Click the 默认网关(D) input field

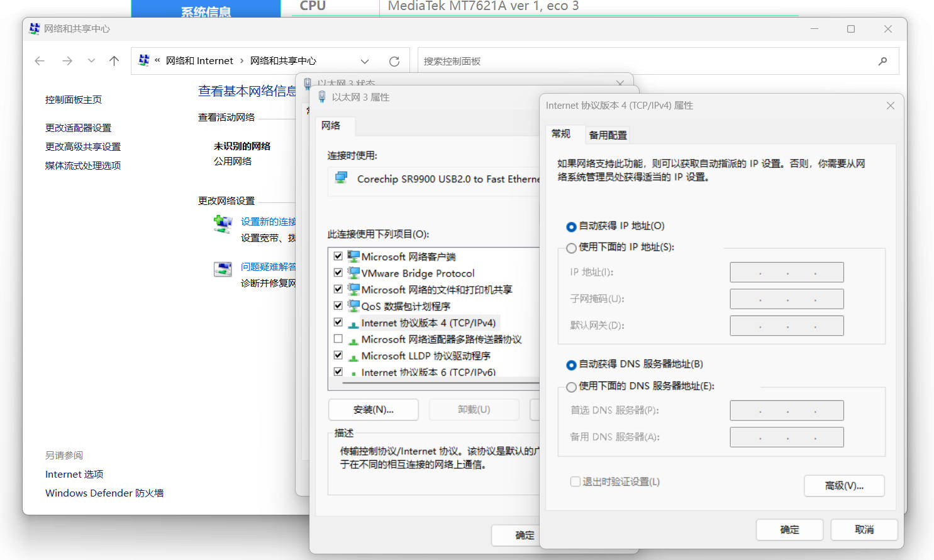[787, 326]
